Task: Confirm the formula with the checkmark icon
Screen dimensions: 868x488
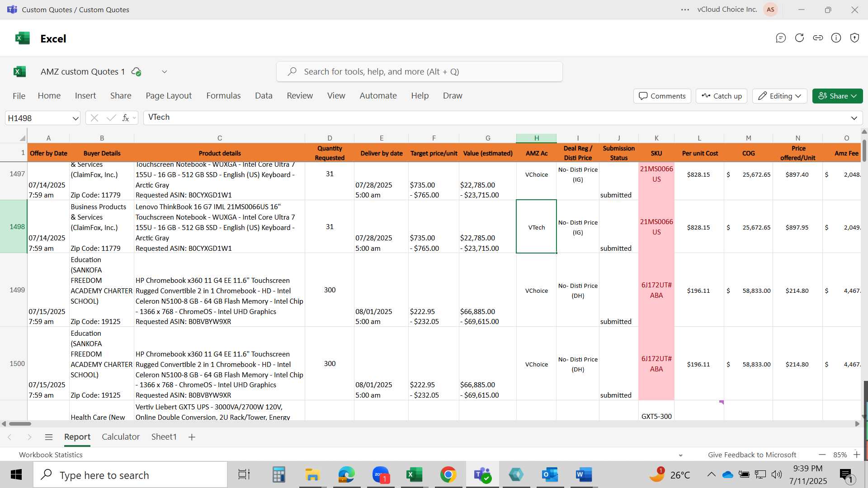Action: [111, 118]
